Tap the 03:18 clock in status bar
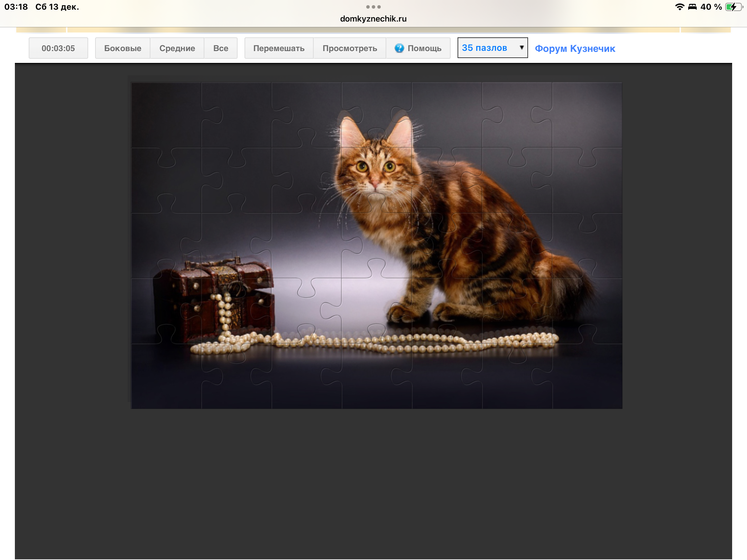The height and width of the screenshot is (560, 747). (x=16, y=7)
